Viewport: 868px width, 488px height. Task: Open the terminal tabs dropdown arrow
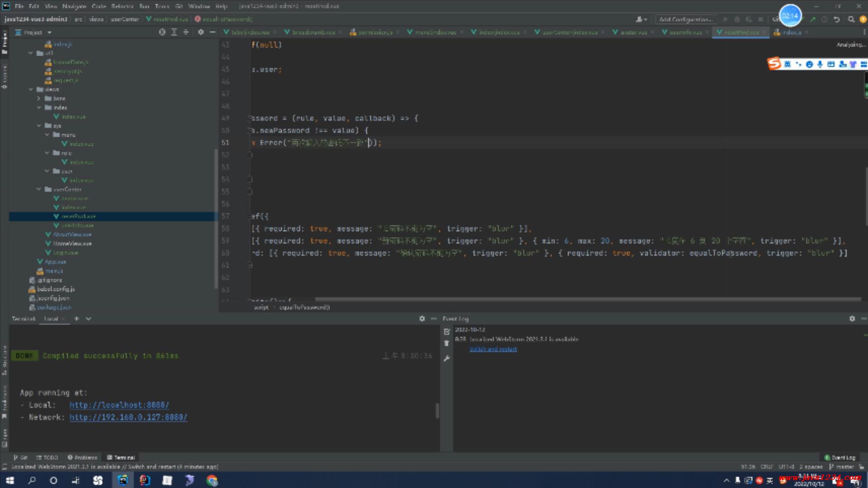(89, 319)
